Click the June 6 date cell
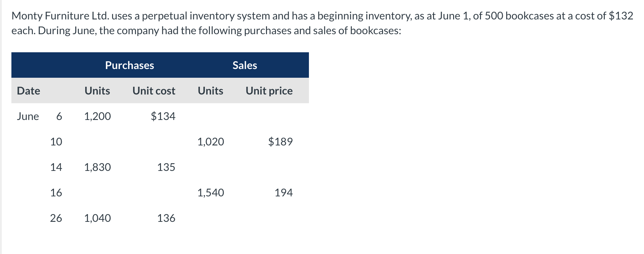This screenshot has width=644, height=254. point(39,116)
